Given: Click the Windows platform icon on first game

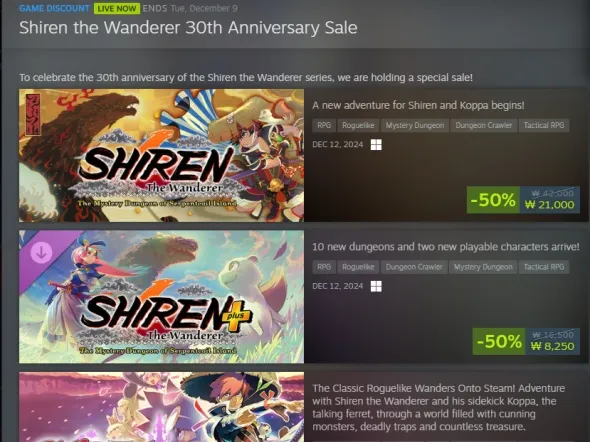Looking at the screenshot, I should point(376,144).
